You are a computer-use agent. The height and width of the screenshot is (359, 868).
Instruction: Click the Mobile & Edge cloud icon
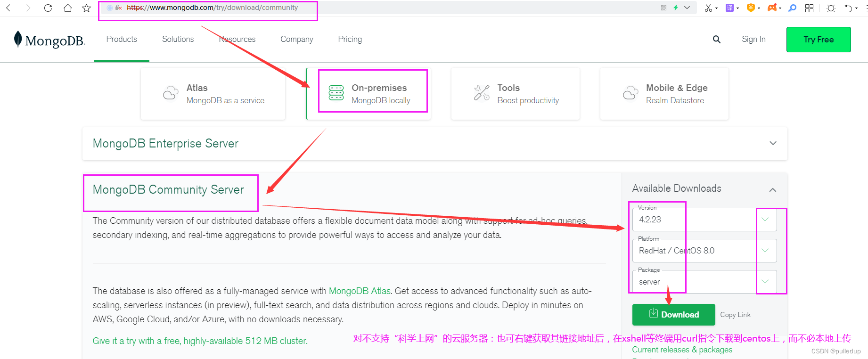pos(631,93)
